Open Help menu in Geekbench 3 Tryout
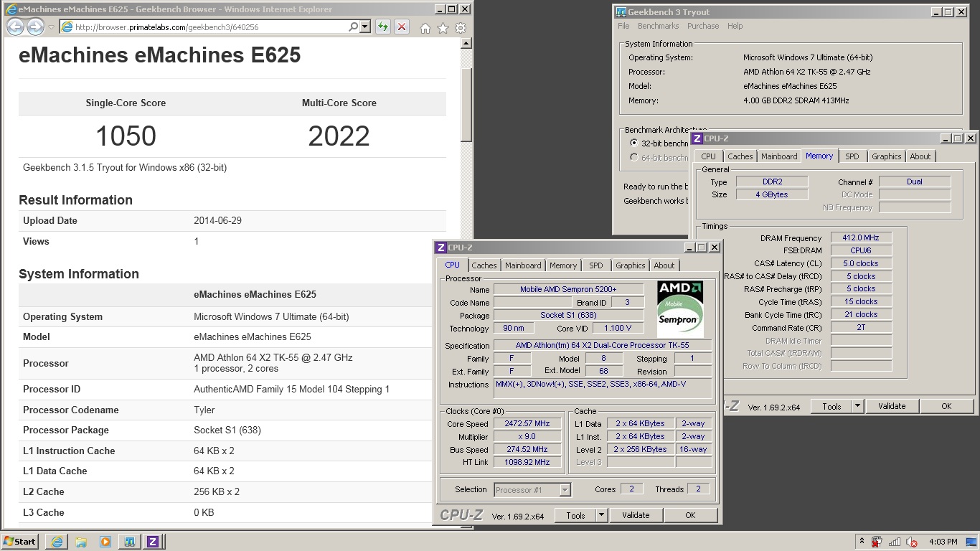The width and height of the screenshot is (980, 551). (735, 26)
